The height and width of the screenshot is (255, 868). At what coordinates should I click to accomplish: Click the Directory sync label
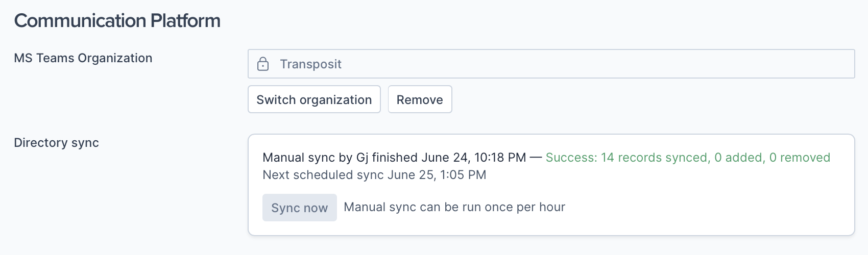coord(56,143)
